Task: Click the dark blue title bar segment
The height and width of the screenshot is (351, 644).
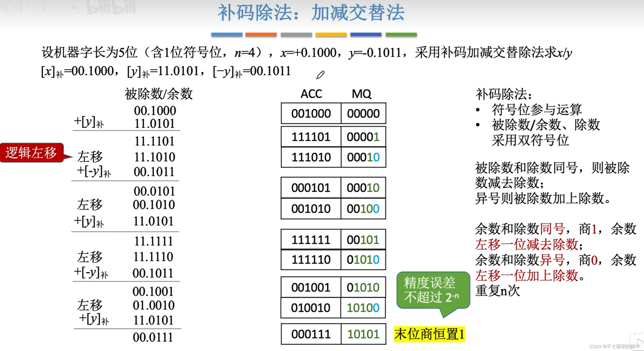Action: point(366,35)
